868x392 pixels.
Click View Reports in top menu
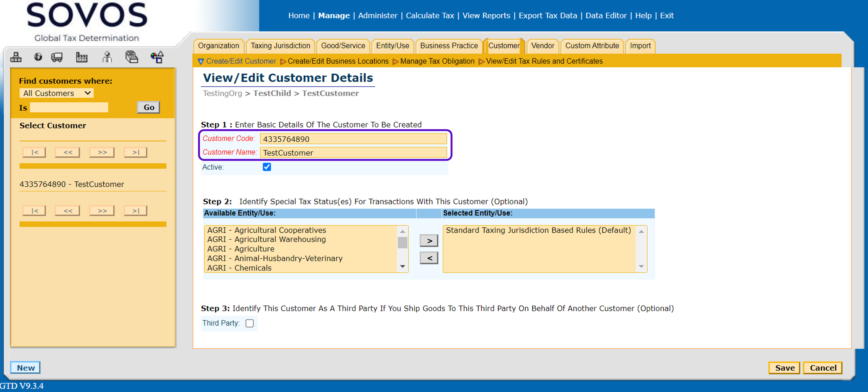point(486,15)
